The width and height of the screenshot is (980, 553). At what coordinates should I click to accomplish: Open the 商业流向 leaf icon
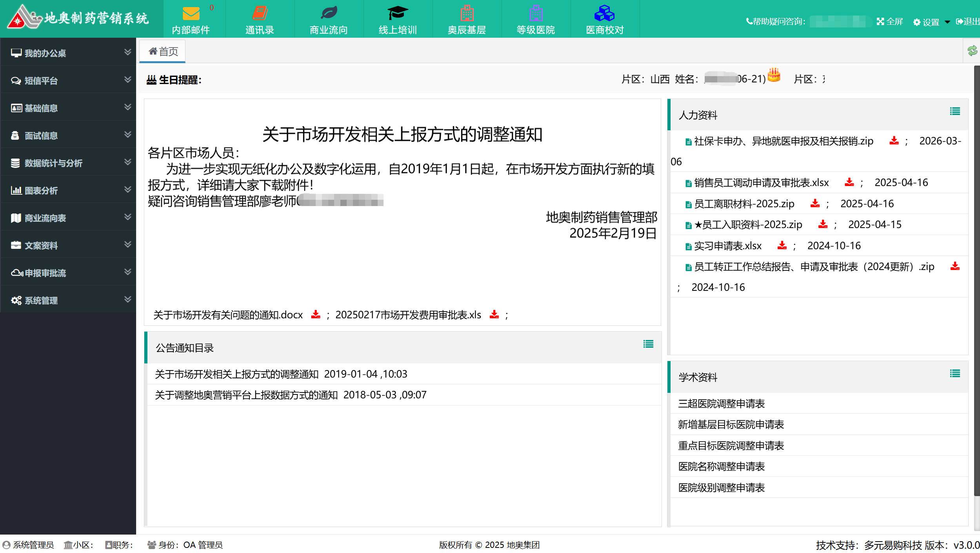[x=329, y=13]
